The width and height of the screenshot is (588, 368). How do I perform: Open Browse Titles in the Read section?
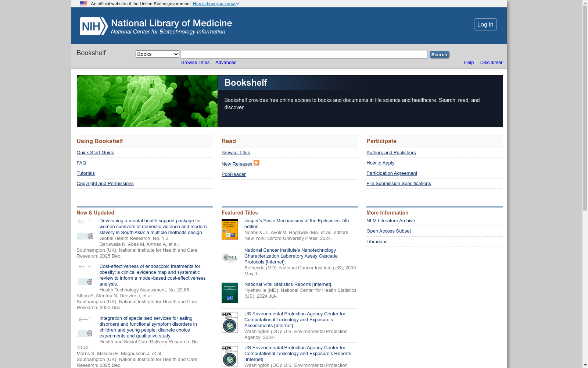(x=236, y=153)
